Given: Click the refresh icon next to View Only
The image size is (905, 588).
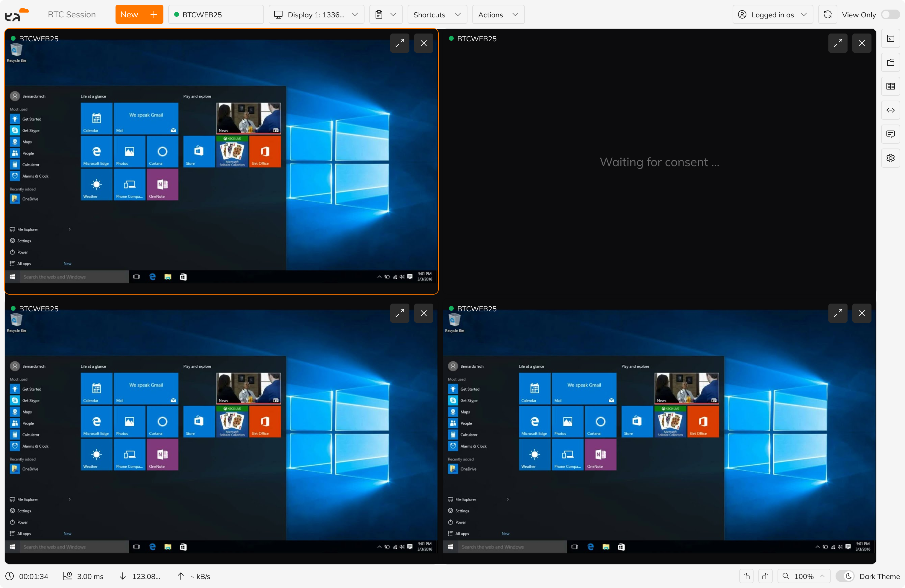Looking at the screenshot, I should (x=827, y=15).
